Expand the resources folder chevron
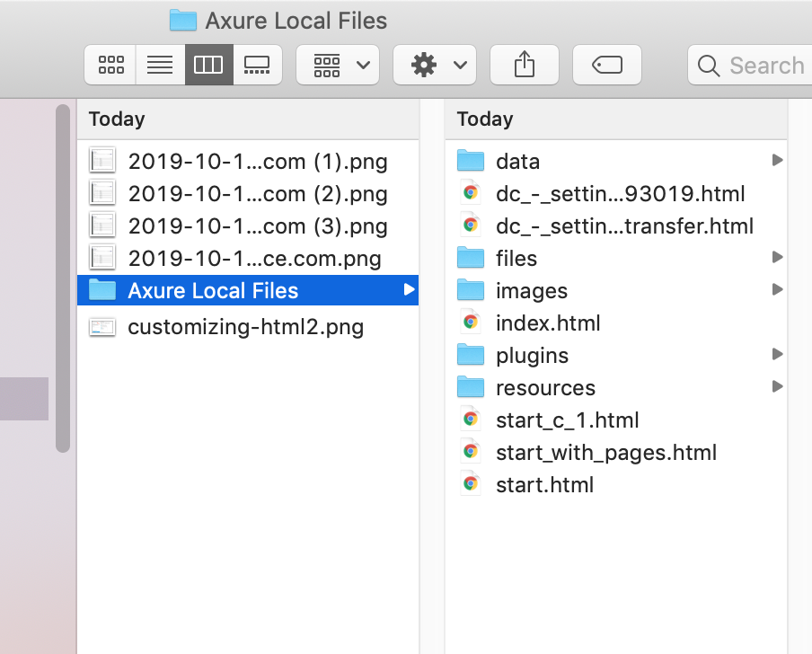The width and height of the screenshot is (812, 654). click(777, 387)
